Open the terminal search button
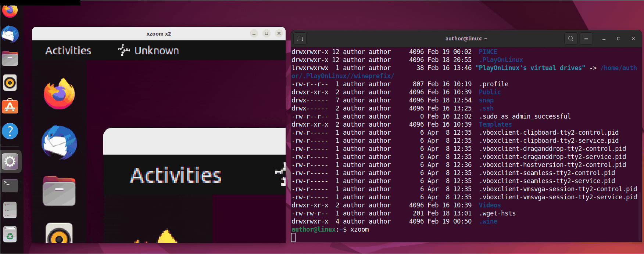This screenshot has width=644, height=254. click(570, 39)
